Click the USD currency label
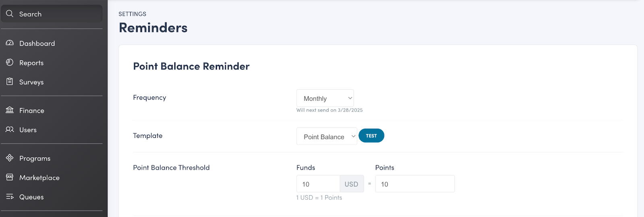This screenshot has height=217, width=644. [351, 184]
